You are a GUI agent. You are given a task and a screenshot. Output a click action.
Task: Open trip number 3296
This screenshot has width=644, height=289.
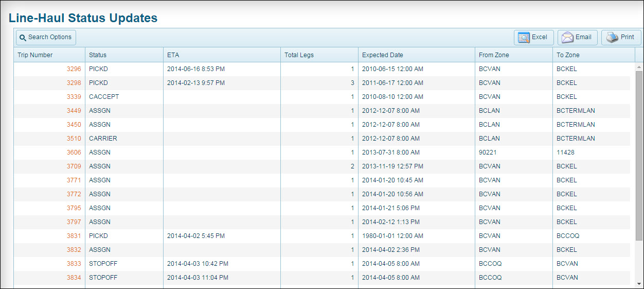(74, 69)
